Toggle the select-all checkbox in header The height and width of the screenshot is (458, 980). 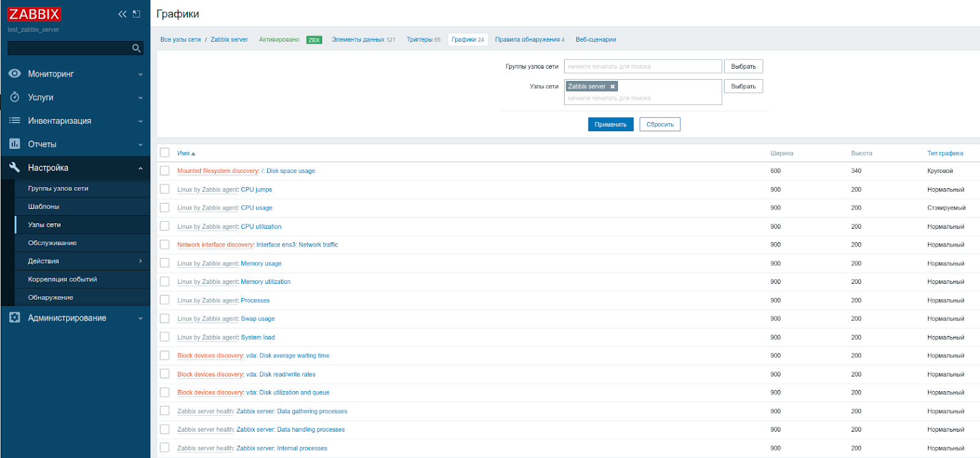pos(165,153)
